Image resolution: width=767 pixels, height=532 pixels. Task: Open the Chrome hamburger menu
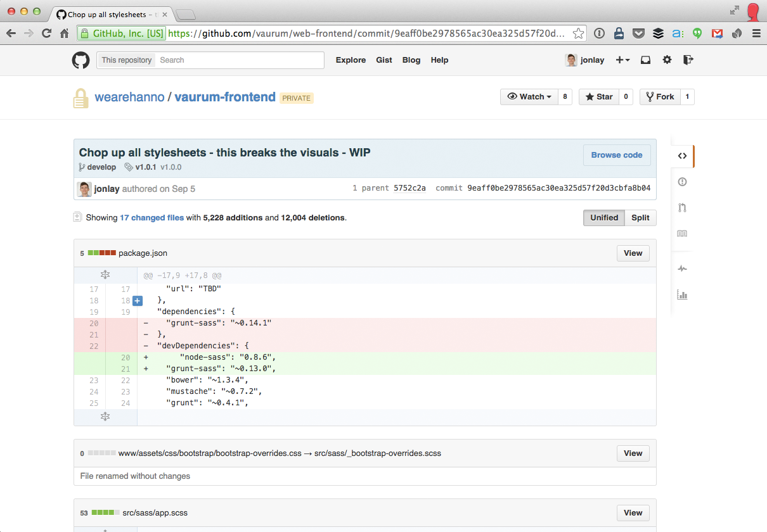point(756,34)
